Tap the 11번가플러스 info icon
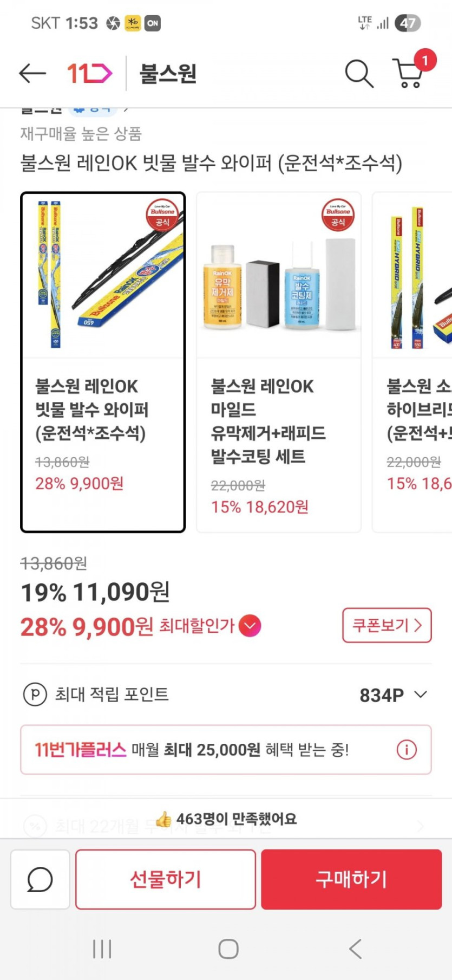The image size is (452, 980). point(407,750)
